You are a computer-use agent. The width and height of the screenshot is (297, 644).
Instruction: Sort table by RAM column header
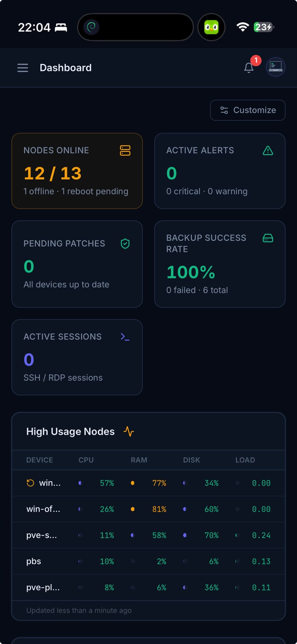coord(139,460)
